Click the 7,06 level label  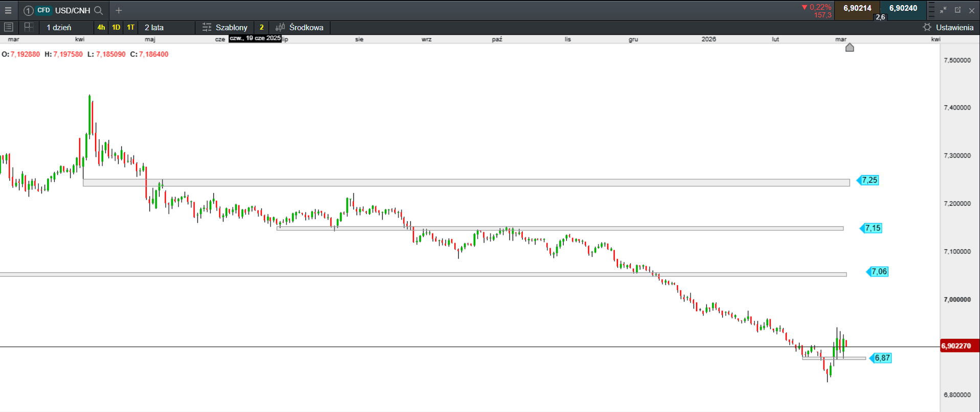878,272
